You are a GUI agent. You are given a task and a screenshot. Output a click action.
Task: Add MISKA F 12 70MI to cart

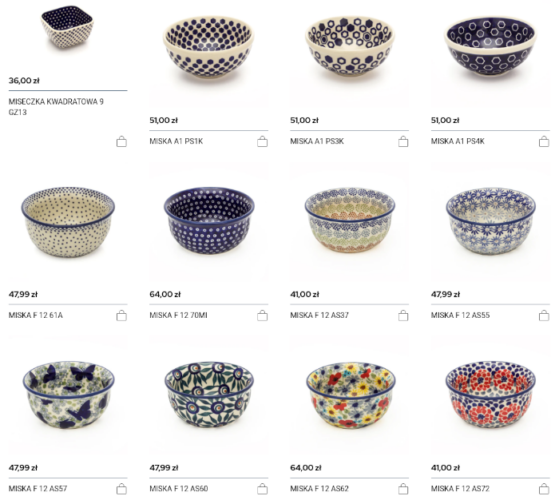262,315
